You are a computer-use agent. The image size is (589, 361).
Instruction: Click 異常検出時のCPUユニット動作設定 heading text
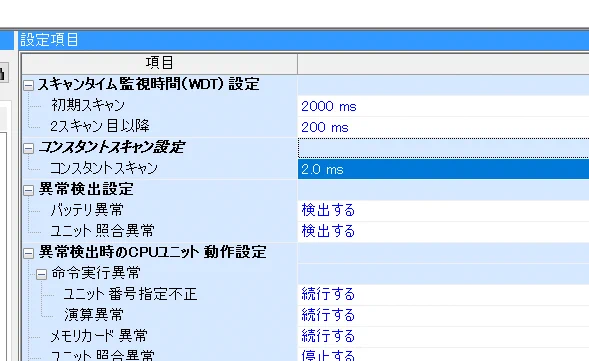click(153, 252)
